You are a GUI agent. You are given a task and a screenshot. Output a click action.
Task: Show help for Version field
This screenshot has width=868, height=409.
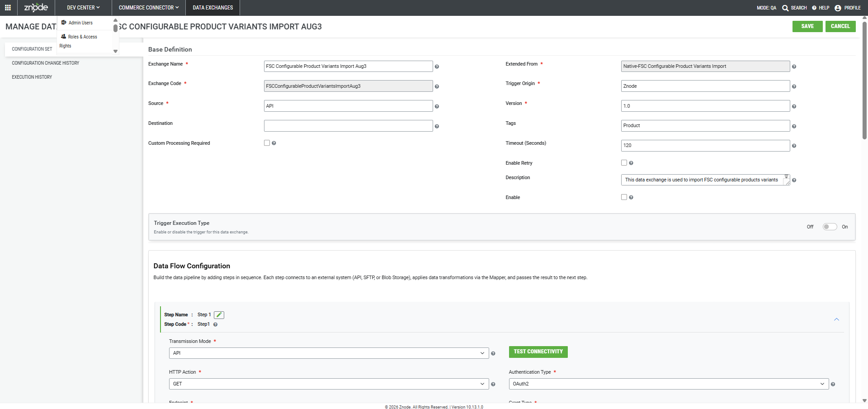click(794, 106)
